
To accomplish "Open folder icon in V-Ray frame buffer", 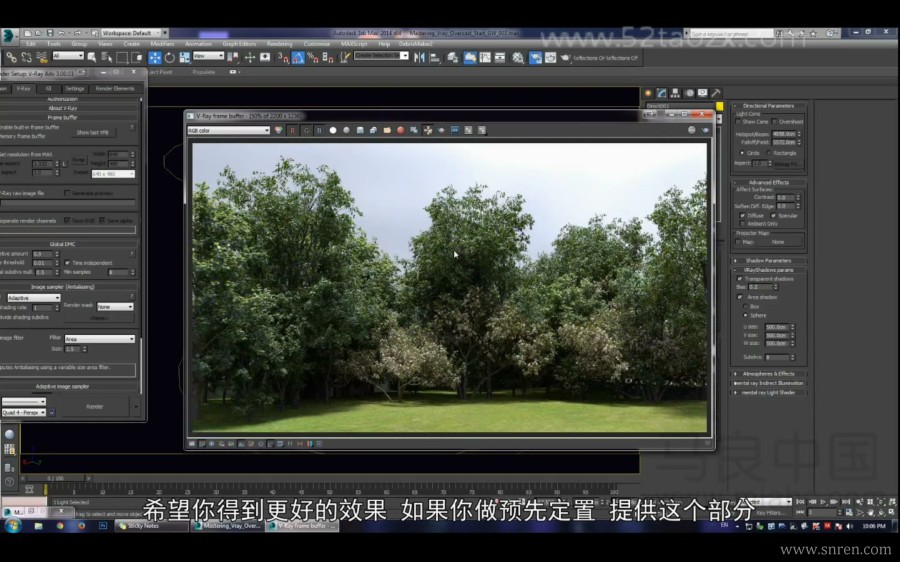I will point(387,130).
